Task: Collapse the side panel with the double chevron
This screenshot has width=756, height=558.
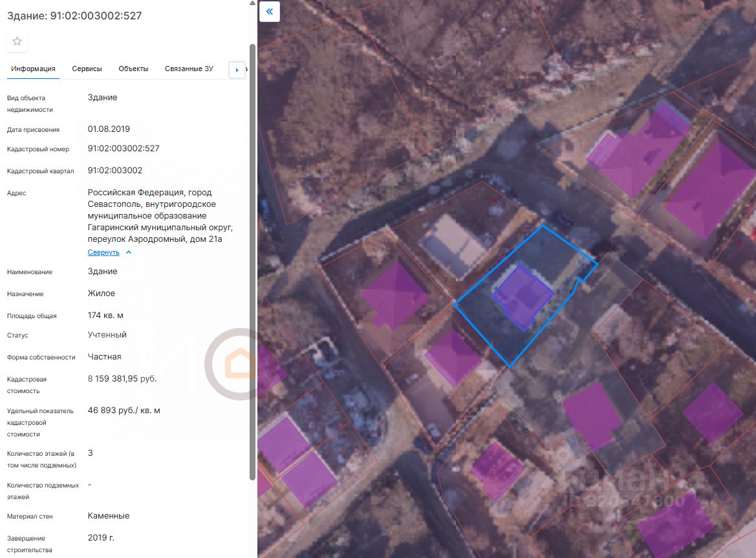Action: 270,11
